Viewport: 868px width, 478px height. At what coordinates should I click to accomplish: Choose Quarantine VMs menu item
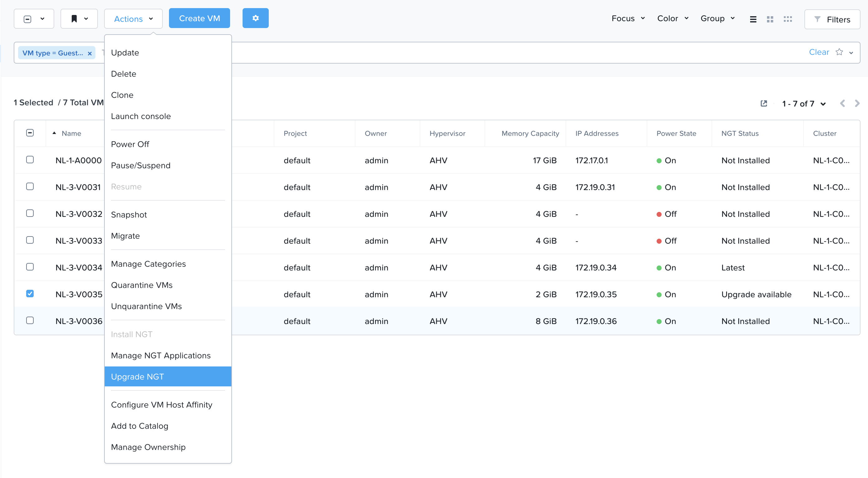click(168, 285)
